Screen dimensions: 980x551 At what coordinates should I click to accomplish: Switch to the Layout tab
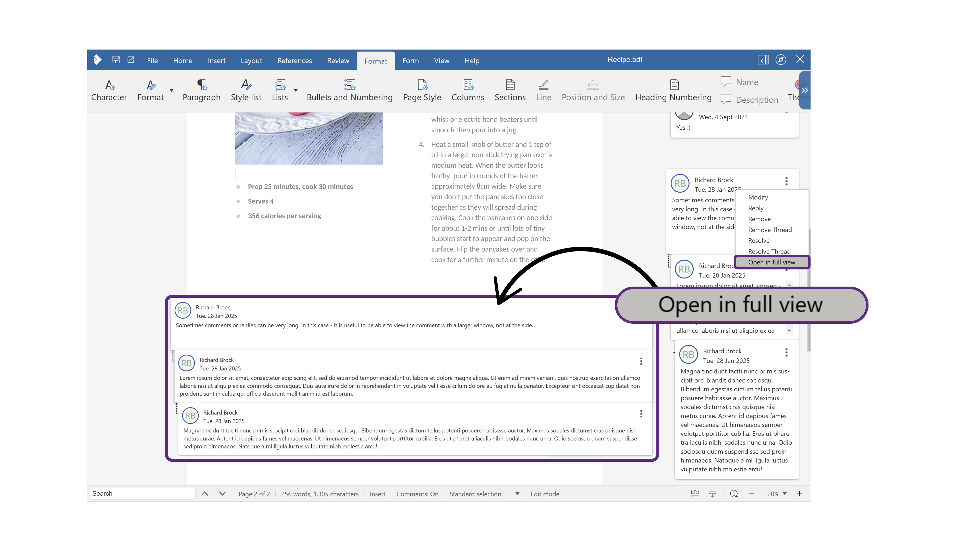click(x=251, y=60)
